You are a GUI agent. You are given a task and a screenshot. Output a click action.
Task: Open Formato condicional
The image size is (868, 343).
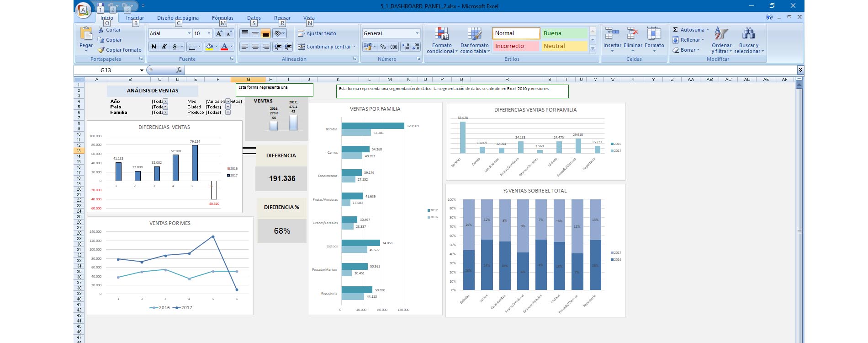441,40
